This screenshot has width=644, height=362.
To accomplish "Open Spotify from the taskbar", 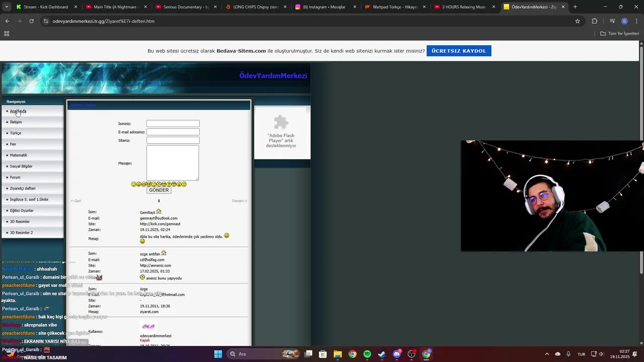I will point(367,354).
